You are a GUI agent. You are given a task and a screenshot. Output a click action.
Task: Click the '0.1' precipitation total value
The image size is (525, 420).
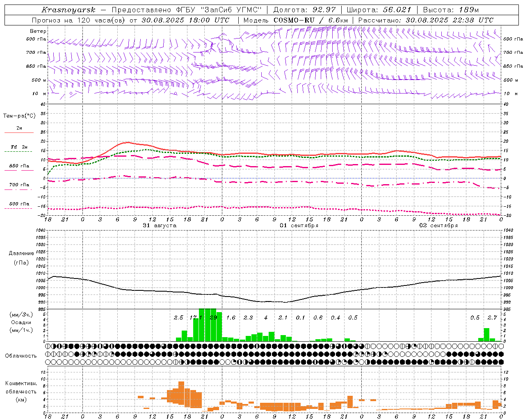[x=301, y=317]
